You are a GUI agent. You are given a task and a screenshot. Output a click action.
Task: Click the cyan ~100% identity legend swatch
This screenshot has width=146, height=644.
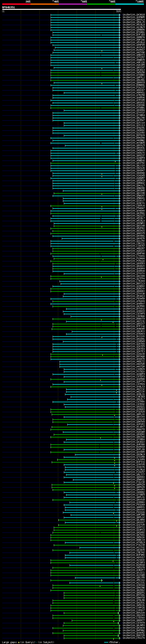[x=130, y=4]
